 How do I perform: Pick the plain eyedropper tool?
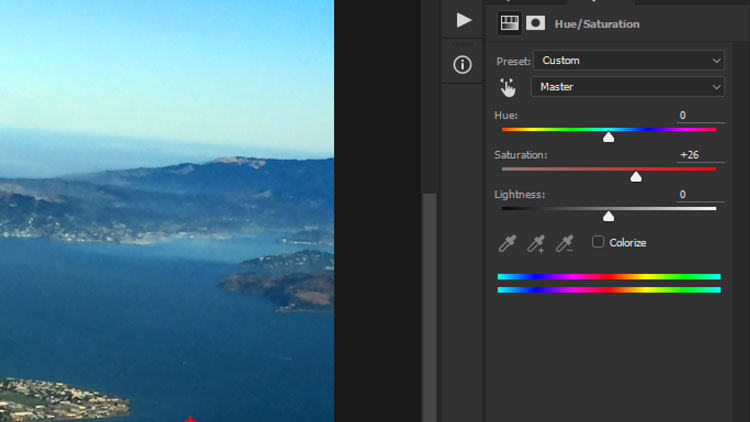click(507, 243)
